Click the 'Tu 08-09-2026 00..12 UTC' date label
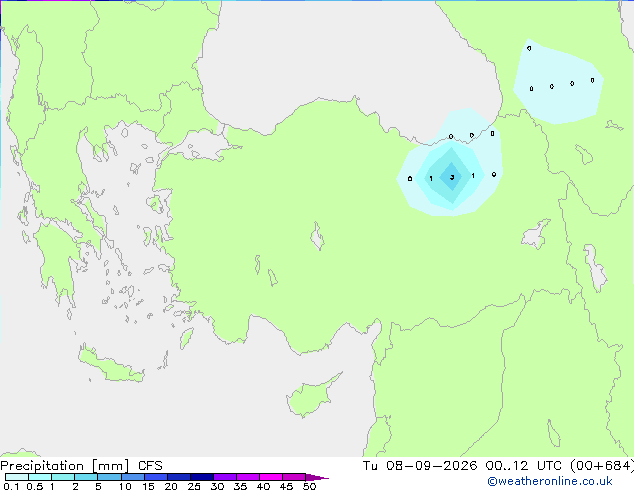Screen dimensions: 634x490 click(462, 466)
